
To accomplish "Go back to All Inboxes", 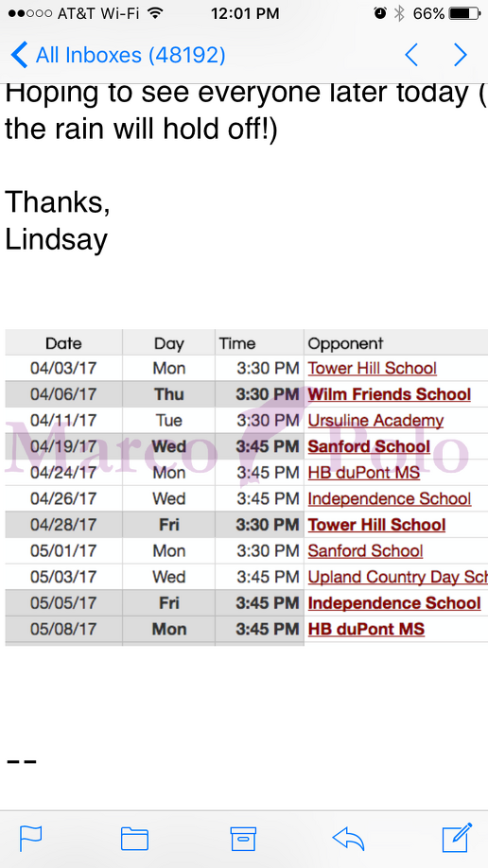I will (x=118, y=56).
